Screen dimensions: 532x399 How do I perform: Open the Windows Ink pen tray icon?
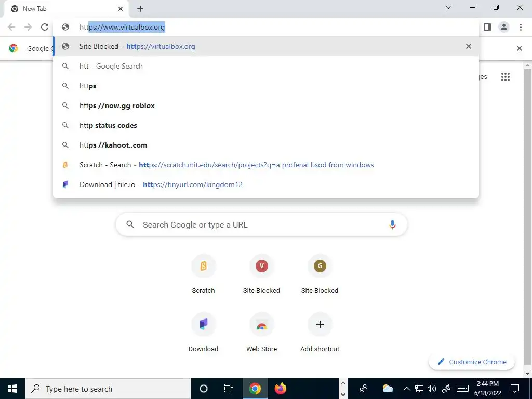point(446,389)
